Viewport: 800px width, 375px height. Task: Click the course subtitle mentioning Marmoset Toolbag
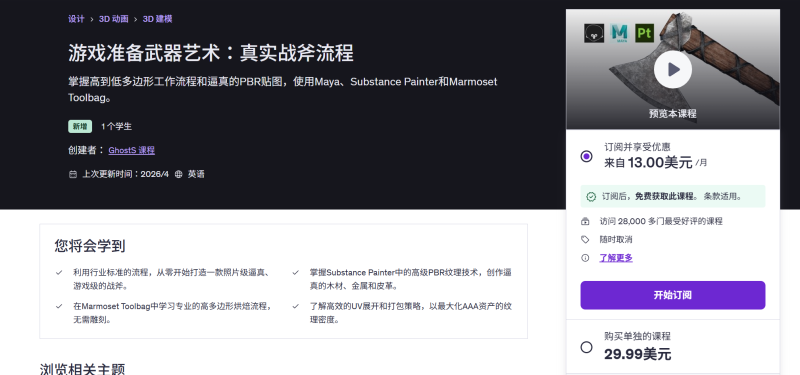point(283,89)
